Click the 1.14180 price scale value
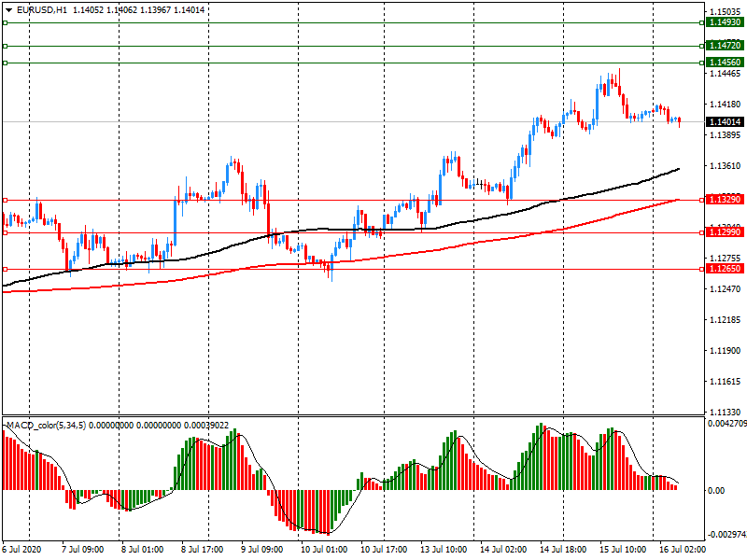Viewport: 747px width, 560px height. coord(726,105)
